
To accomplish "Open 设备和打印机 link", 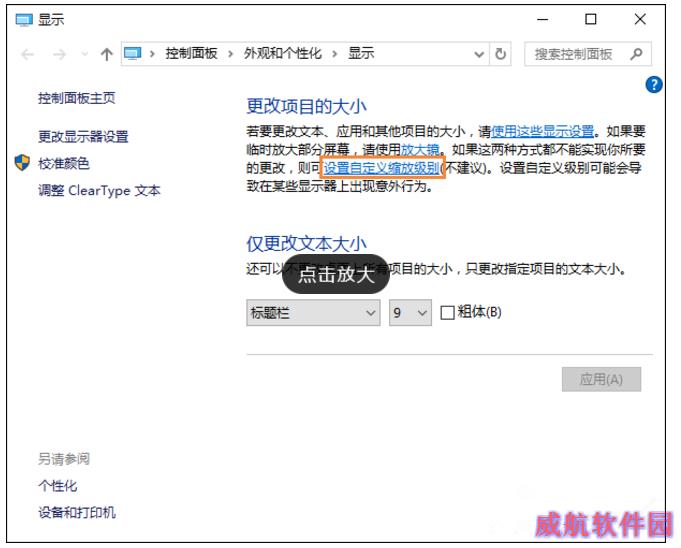I will [77, 512].
